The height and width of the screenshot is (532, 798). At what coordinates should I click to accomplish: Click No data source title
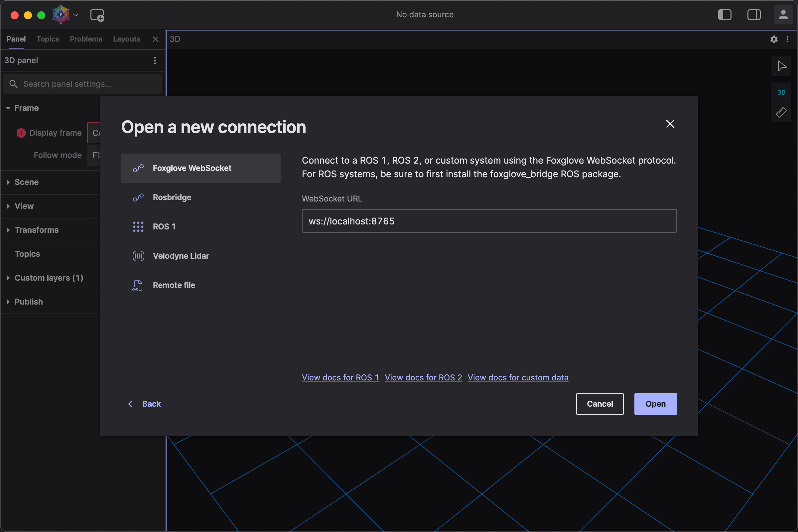(425, 15)
